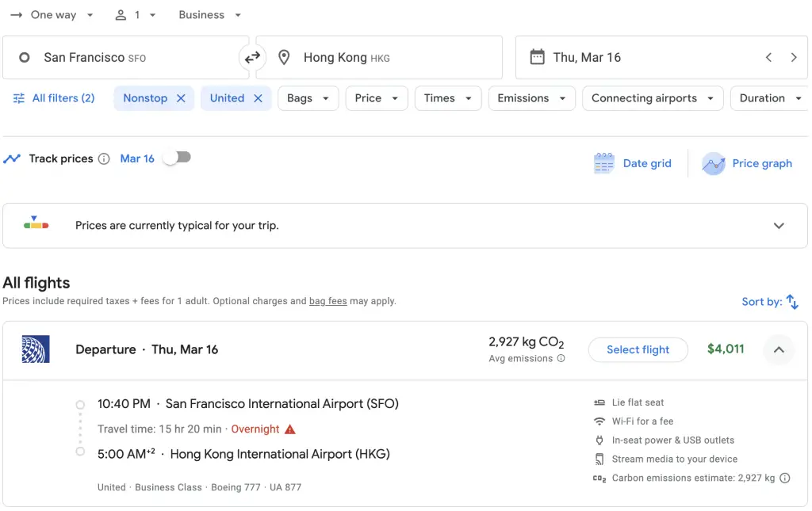
Task: Open the Bags filter menu
Action: tap(308, 98)
